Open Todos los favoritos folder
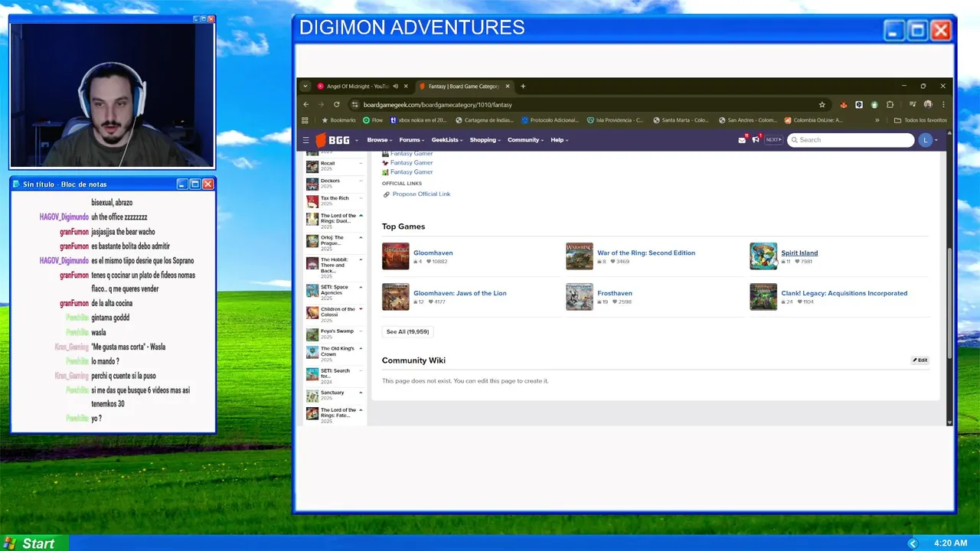The image size is (980, 551). coord(920,120)
